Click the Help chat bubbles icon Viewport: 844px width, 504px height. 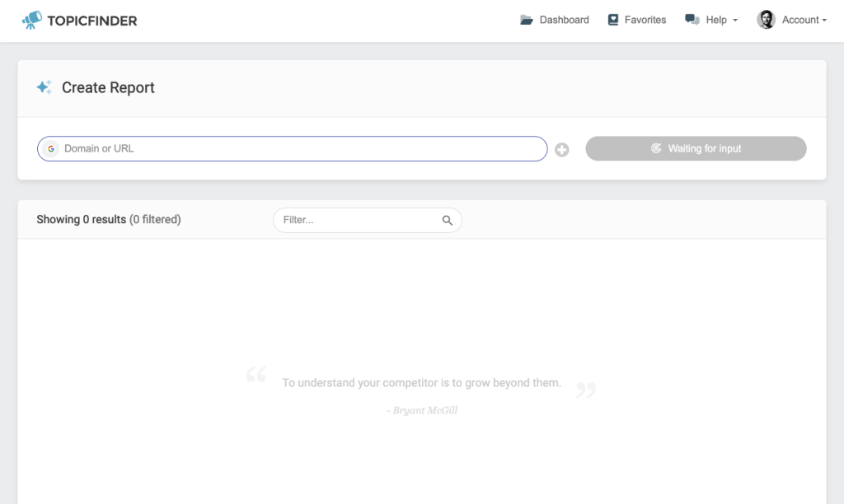[692, 20]
